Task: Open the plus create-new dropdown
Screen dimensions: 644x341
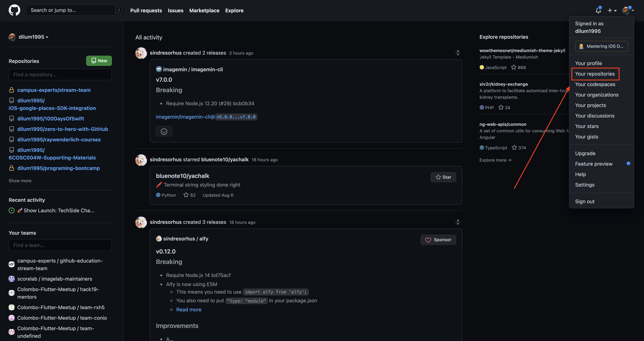Action: 612,10
